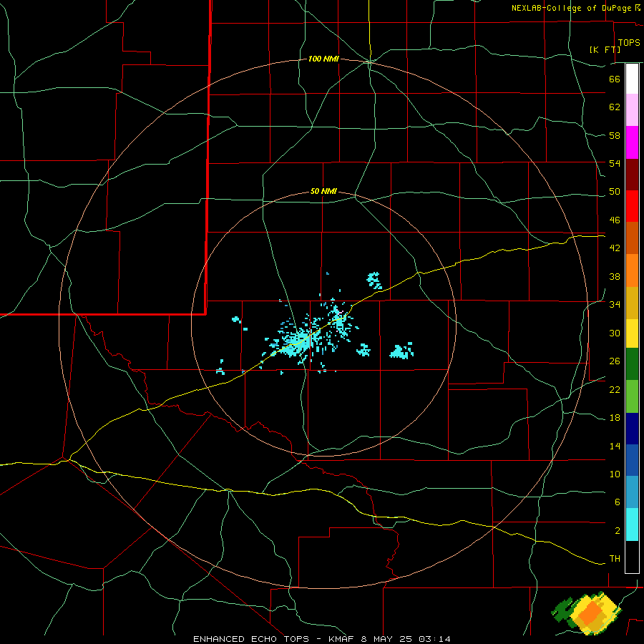This screenshot has width=644, height=644.
Task: Select the yellow 26-30 kft swatch
Action: pyautogui.click(x=632, y=333)
